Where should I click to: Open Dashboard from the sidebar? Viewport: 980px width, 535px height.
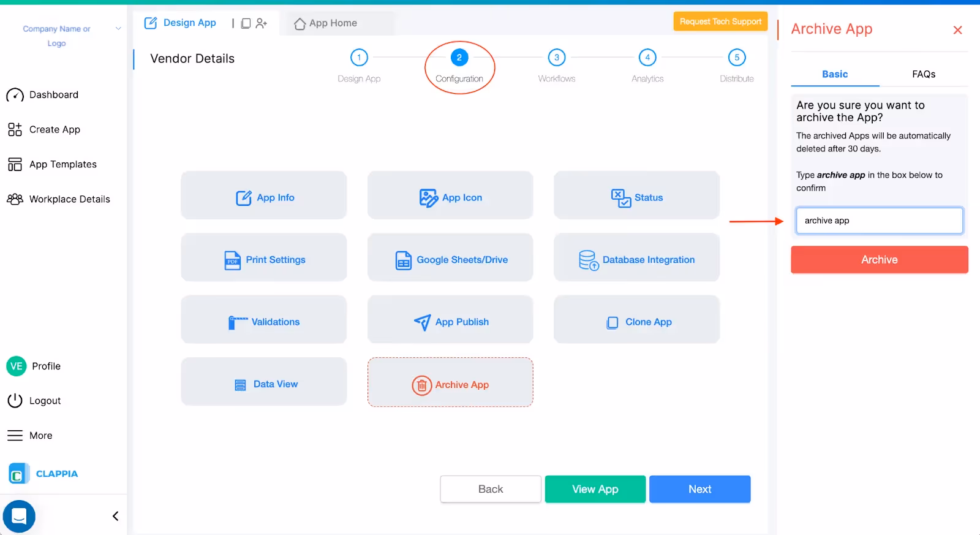click(x=54, y=95)
